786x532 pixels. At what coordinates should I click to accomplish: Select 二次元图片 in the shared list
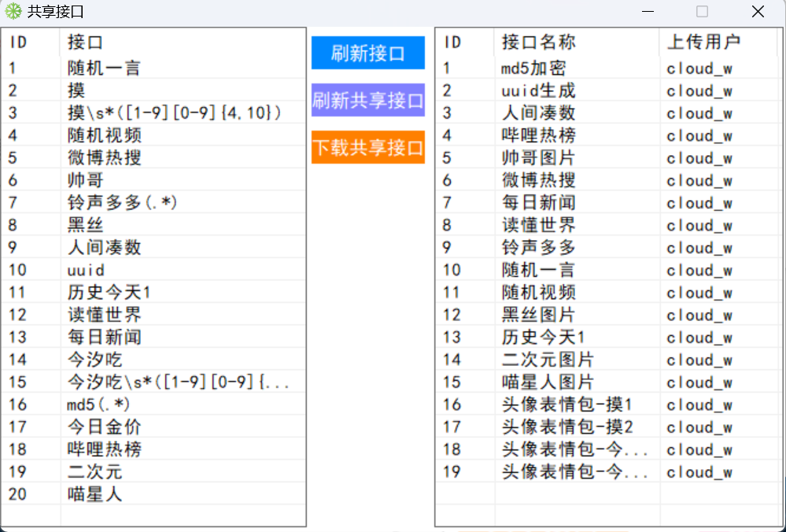click(547, 360)
